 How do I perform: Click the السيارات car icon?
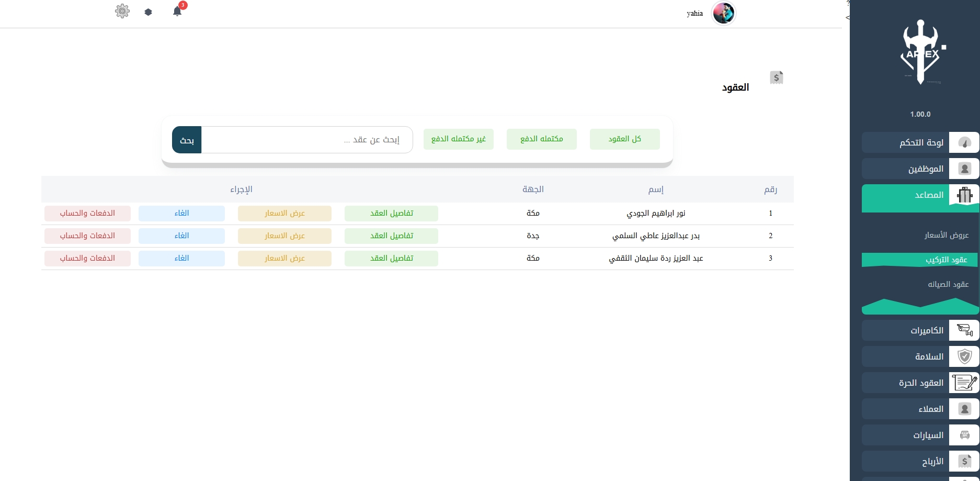pyautogui.click(x=964, y=434)
